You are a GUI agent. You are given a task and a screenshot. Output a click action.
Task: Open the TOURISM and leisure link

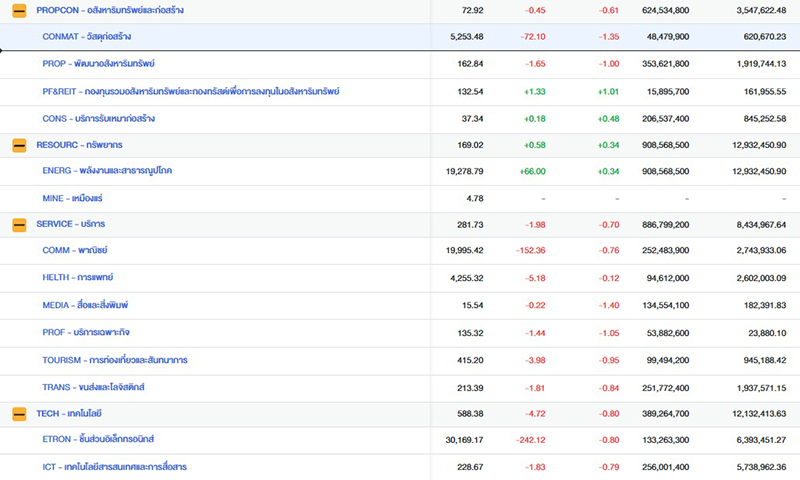coord(115,359)
